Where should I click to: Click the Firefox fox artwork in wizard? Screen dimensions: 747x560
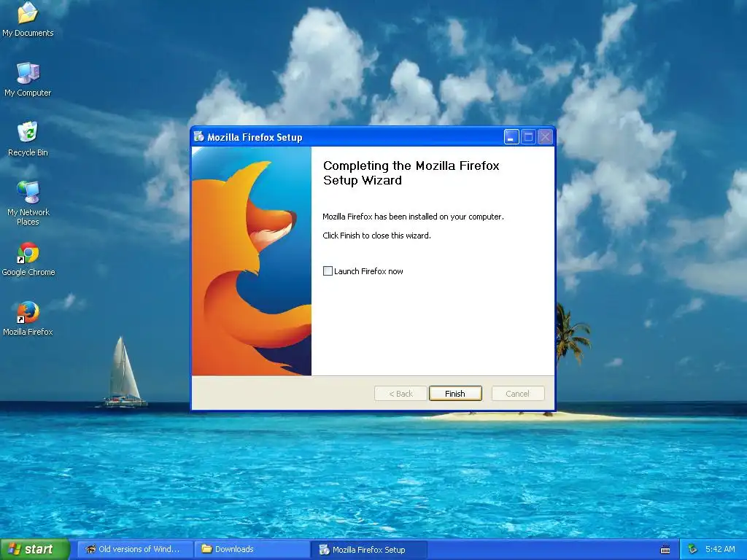(252, 261)
